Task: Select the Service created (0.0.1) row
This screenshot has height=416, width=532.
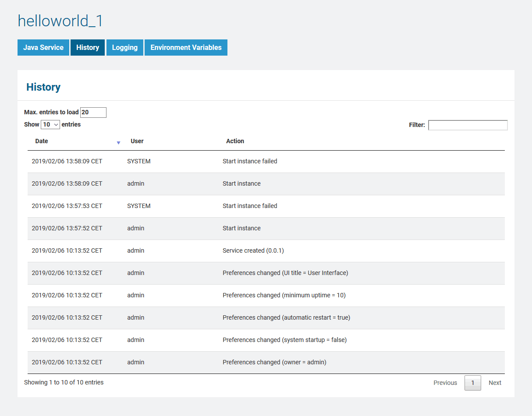Action: [x=253, y=250]
